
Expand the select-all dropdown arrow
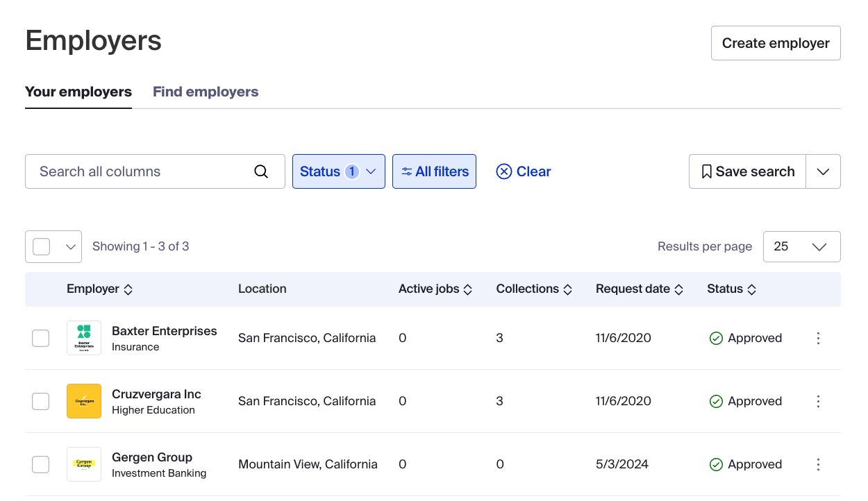click(69, 246)
